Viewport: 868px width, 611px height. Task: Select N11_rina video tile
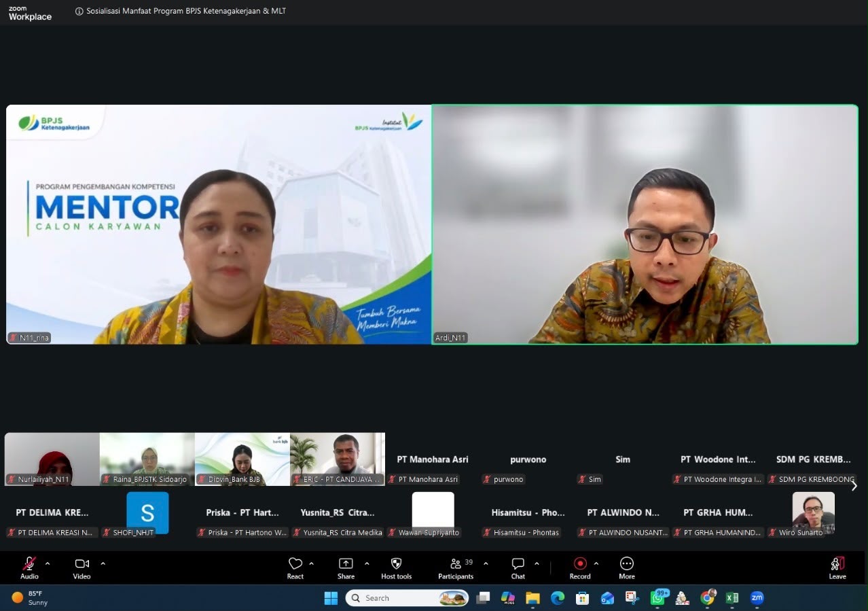click(219, 224)
